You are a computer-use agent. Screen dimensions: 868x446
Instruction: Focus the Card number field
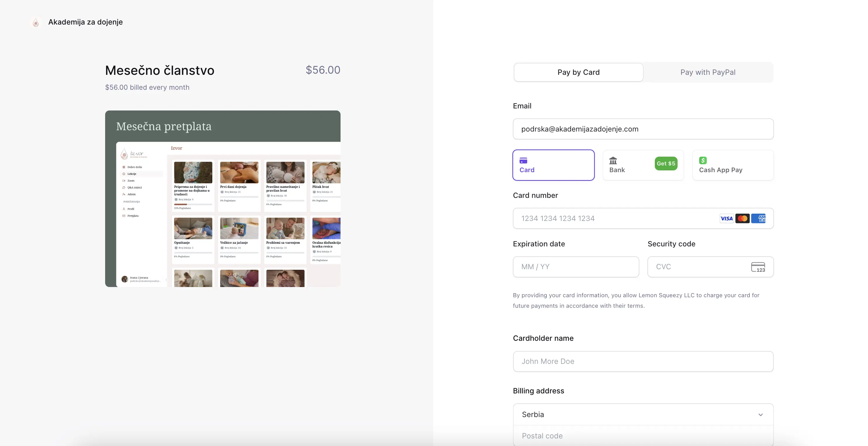click(x=643, y=218)
